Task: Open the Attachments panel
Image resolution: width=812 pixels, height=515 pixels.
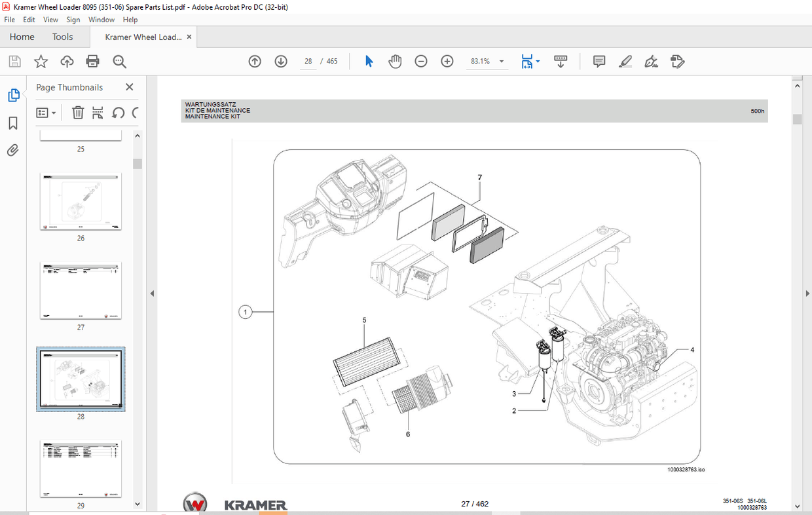Action: [x=13, y=150]
